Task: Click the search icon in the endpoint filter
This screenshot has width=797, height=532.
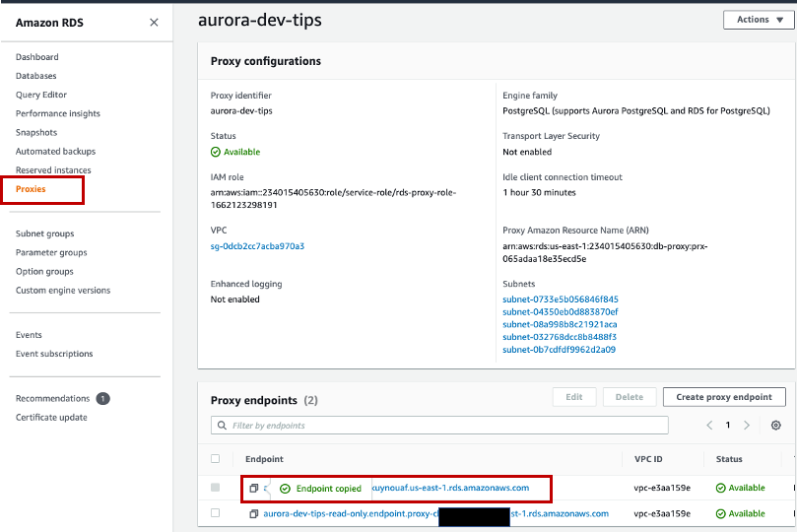Action: coord(222,426)
